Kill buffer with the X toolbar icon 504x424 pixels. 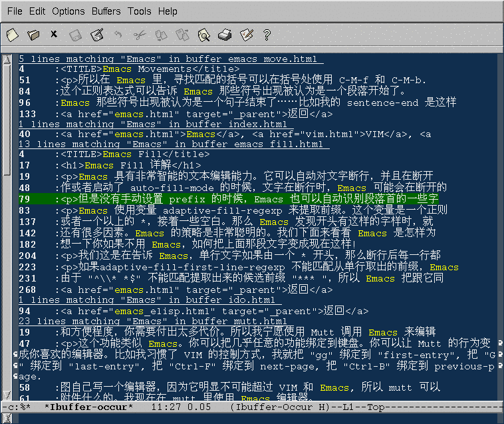(54, 34)
